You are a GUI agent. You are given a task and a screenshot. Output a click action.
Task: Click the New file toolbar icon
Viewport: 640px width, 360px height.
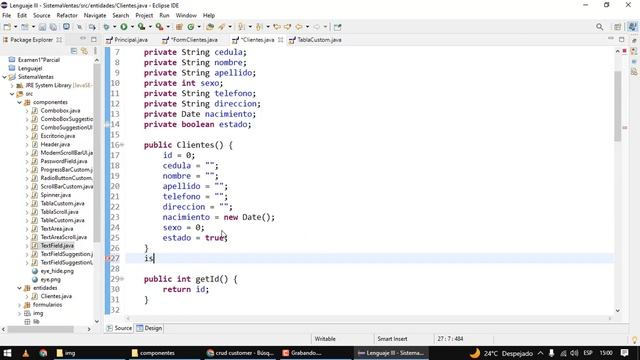(x=7, y=27)
